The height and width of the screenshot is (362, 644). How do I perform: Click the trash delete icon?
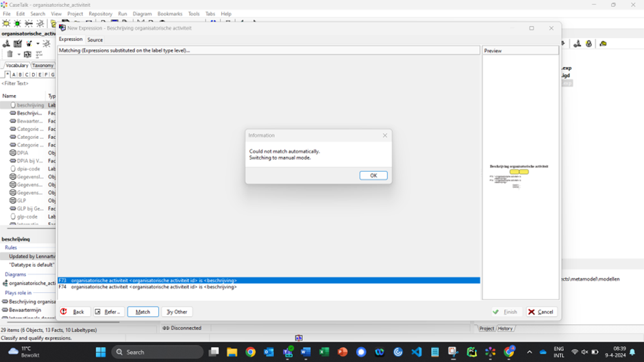(10, 54)
